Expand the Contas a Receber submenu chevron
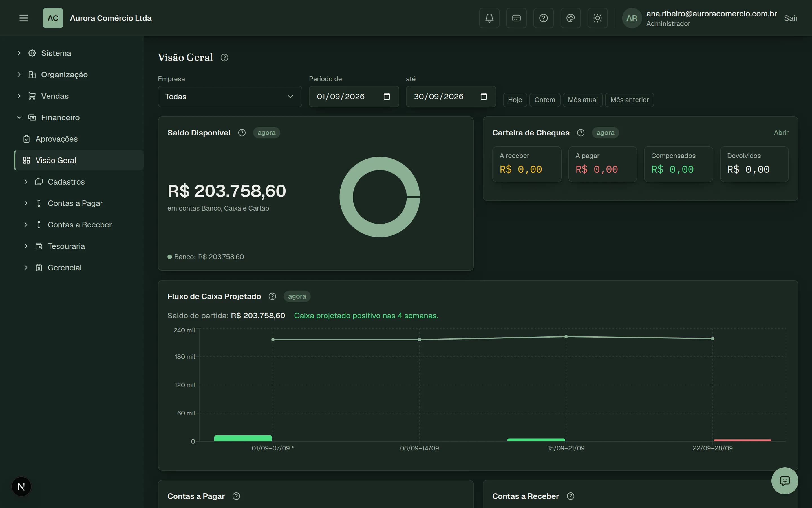This screenshot has height=508, width=812. click(26, 225)
